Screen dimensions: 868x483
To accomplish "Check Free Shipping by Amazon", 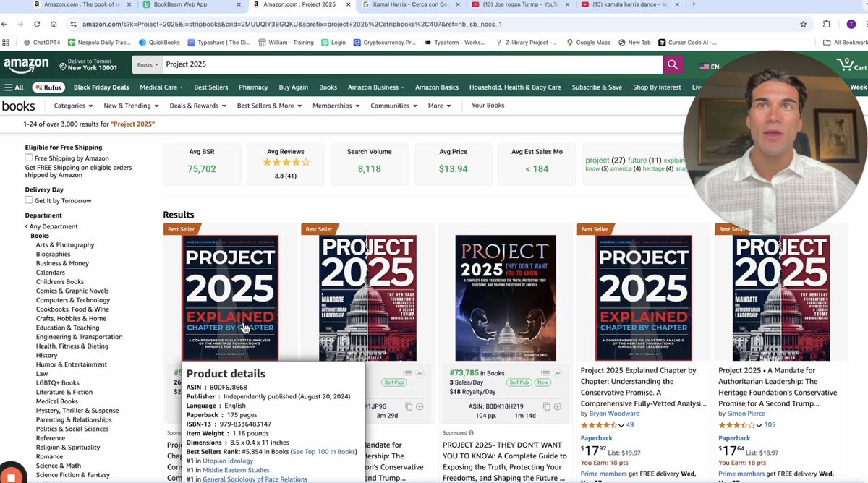I will pos(29,158).
